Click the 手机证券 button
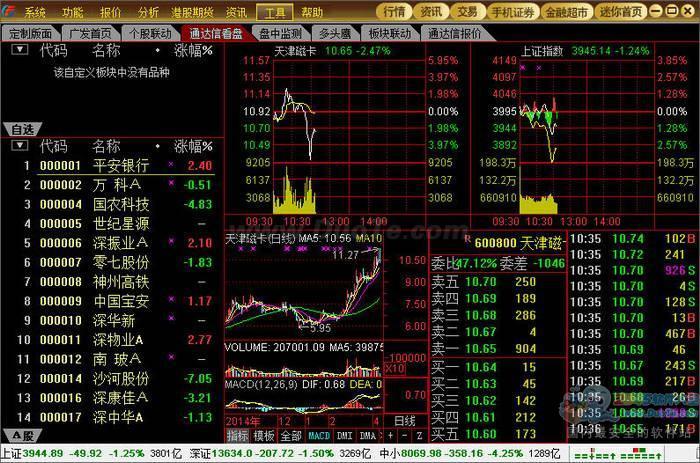Viewport: 700px width, 463px height. (x=516, y=12)
